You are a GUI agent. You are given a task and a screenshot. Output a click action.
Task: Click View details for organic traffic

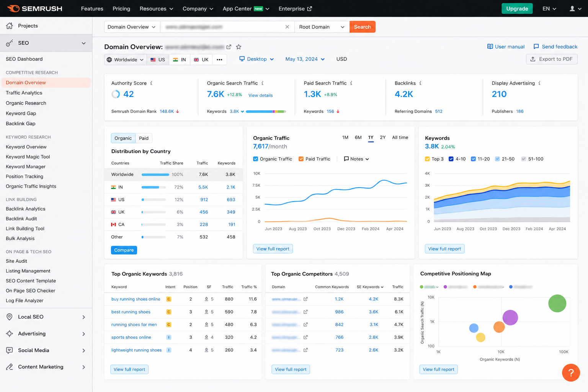pos(260,95)
